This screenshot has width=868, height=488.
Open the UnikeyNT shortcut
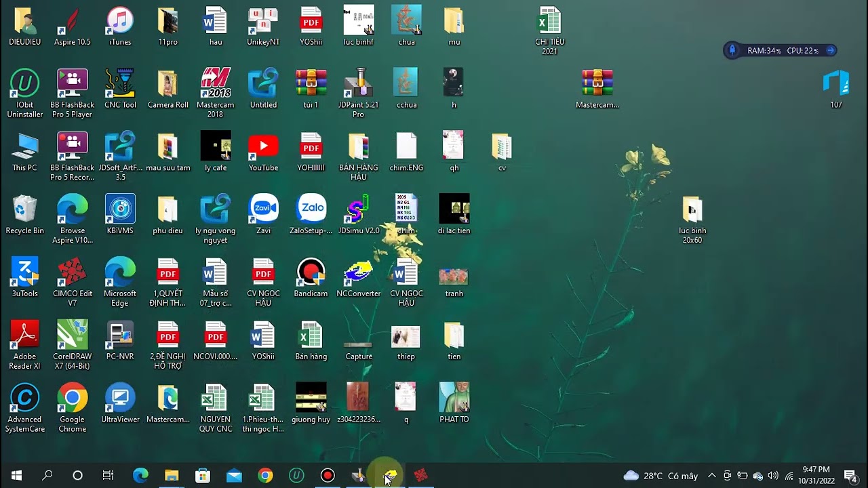pos(263,26)
